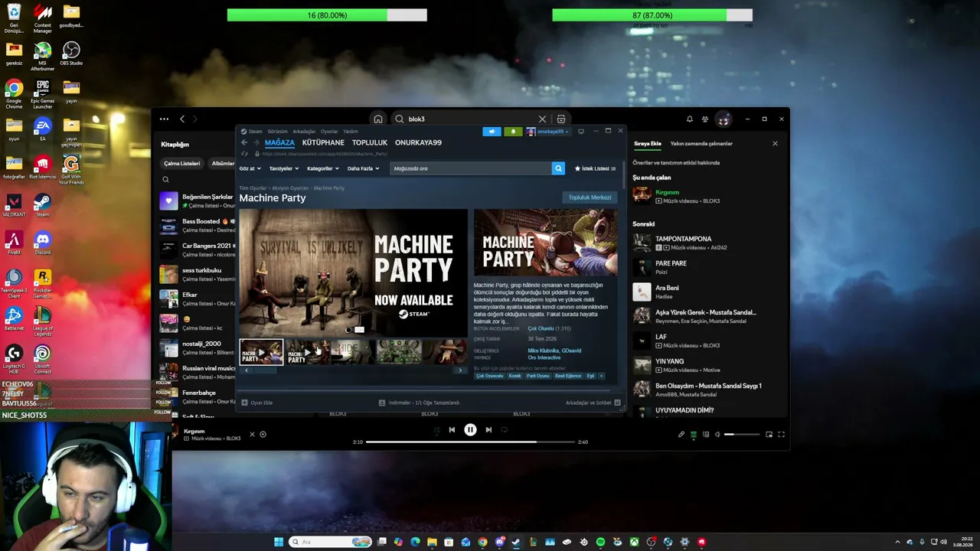Open the sess turkbuku playlist
Image resolution: width=980 pixels, height=551 pixels.
pos(198,274)
